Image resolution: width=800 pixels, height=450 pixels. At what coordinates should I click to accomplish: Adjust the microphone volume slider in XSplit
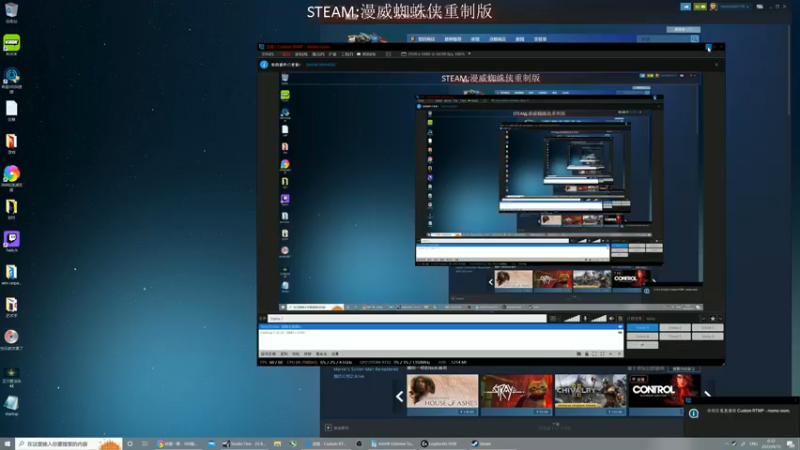[572, 318]
